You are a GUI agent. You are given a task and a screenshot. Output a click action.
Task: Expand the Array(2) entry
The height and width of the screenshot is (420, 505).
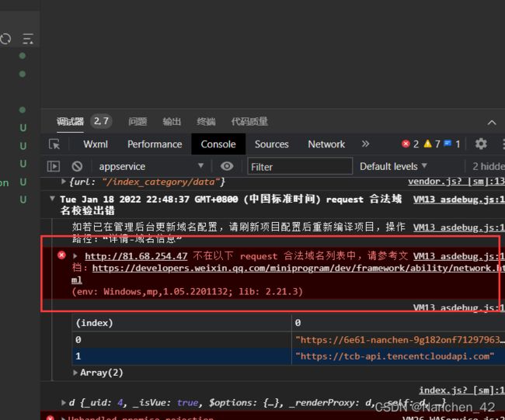tap(75, 373)
